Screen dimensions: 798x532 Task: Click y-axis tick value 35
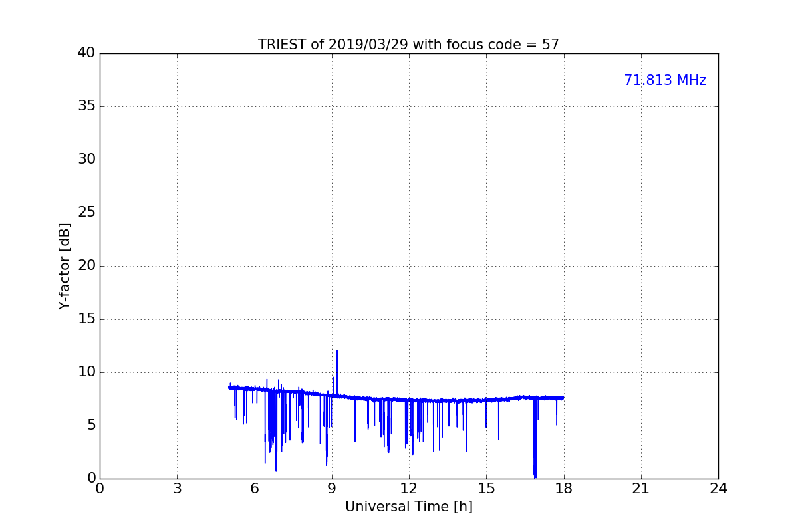point(86,106)
